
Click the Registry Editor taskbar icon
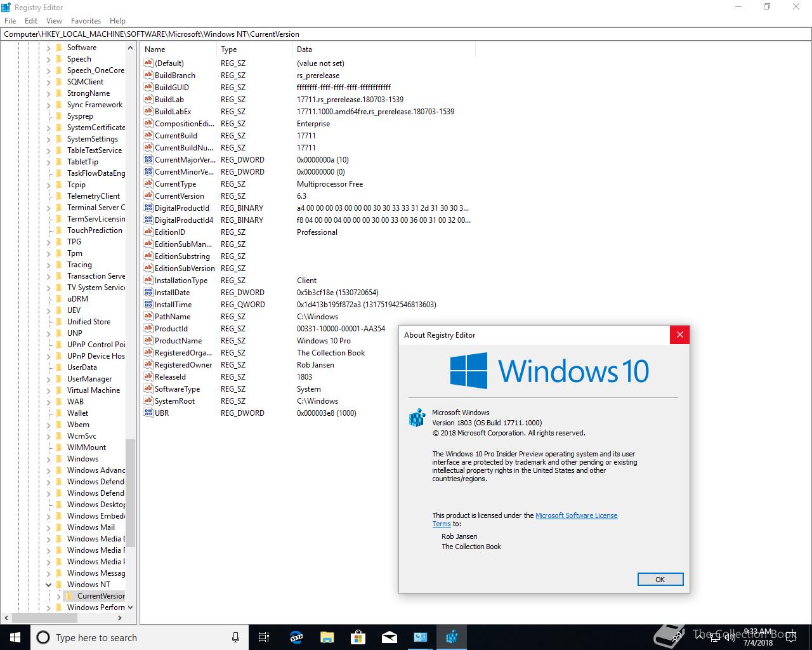[452, 637]
